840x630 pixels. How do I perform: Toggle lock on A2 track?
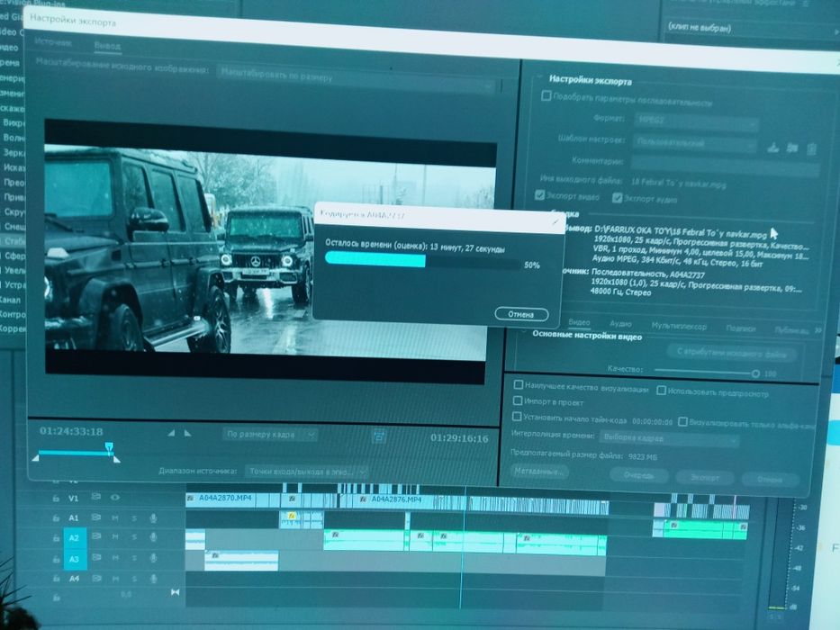(x=56, y=538)
